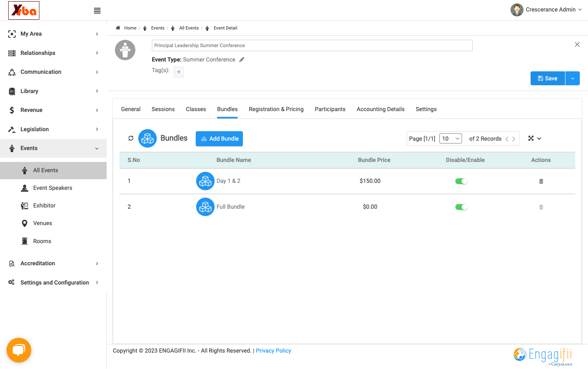Click the fullscreen expand icon
588x369 pixels.
click(x=531, y=138)
